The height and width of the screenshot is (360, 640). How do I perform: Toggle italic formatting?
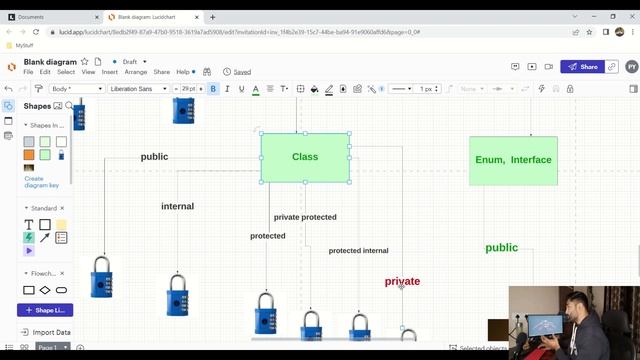(x=227, y=89)
